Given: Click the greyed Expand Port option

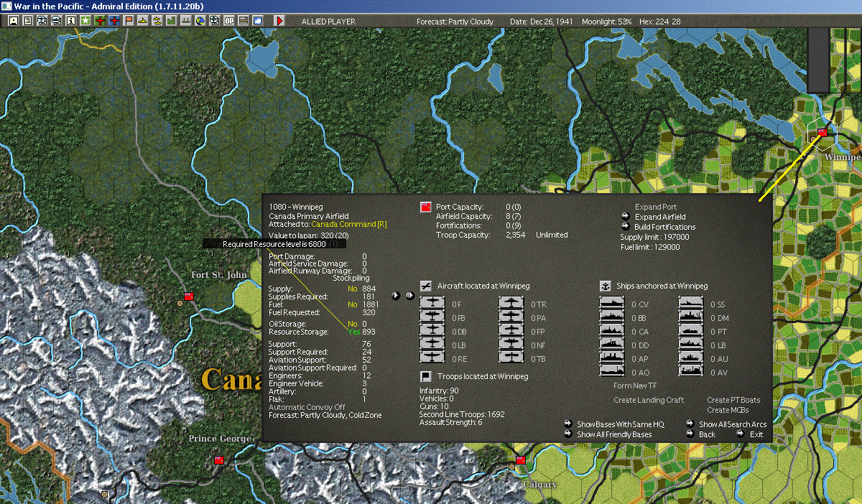Looking at the screenshot, I should [x=656, y=207].
